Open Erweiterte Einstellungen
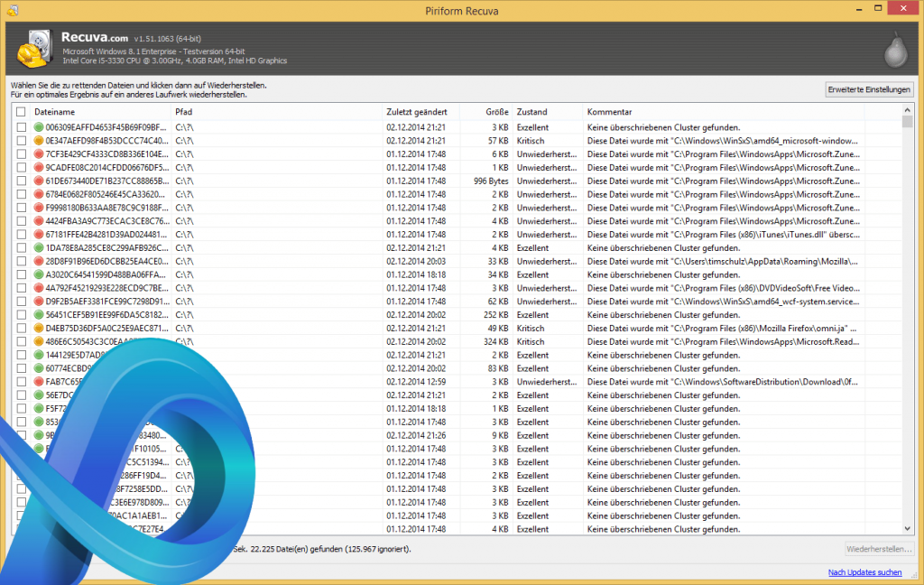Image resolution: width=924 pixels, height=585 pixels. point(869,89)
